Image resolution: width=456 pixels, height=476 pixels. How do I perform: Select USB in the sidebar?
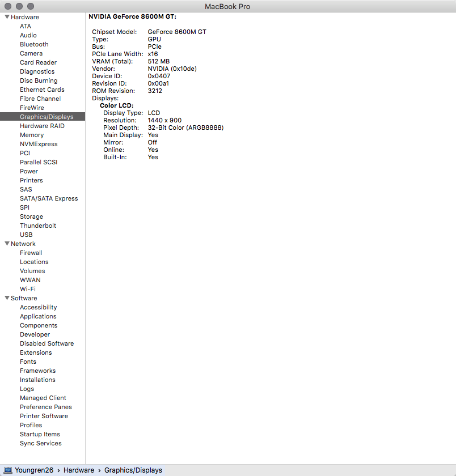tap(26, 235)
